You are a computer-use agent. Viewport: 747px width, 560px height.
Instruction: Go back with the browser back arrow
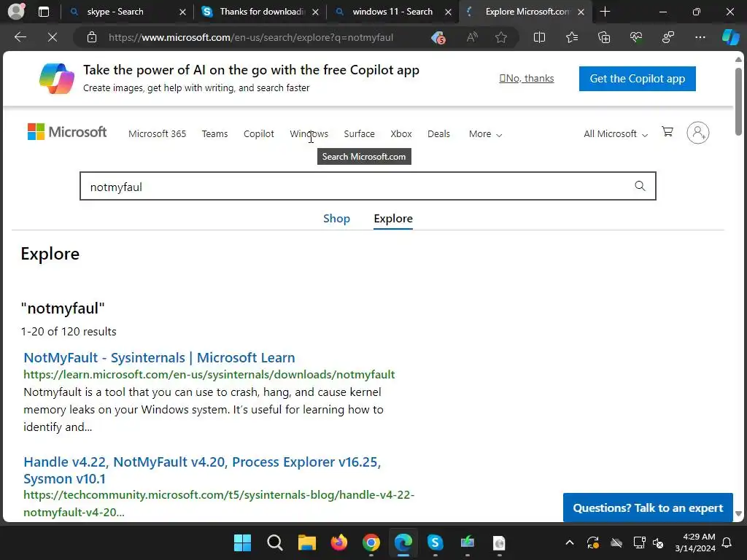click(x=20, y=37)
